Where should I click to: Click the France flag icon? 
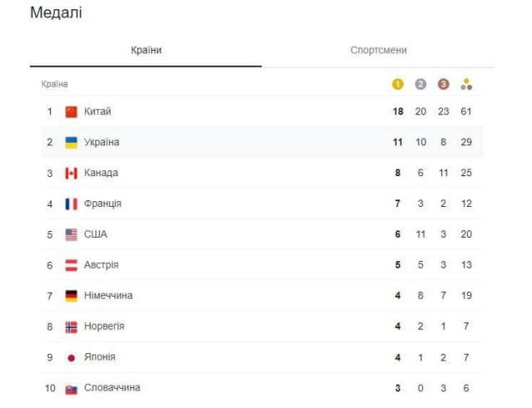click(71, 204)
